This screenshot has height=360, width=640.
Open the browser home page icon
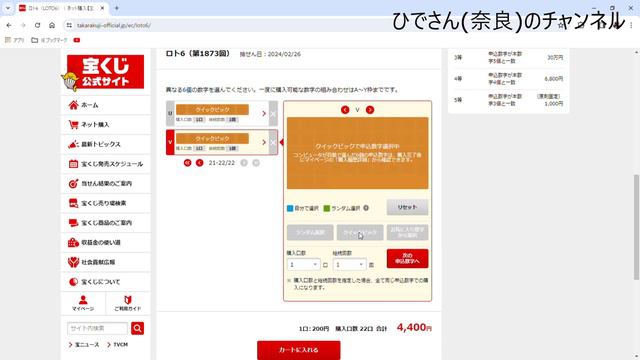pos(52,25)
